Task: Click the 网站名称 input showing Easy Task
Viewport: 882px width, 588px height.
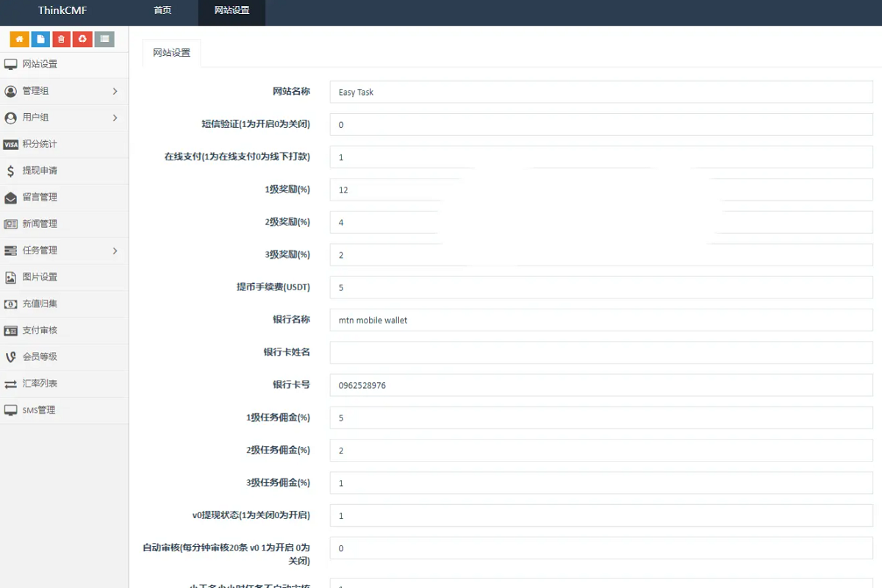Action: [600, 92]
